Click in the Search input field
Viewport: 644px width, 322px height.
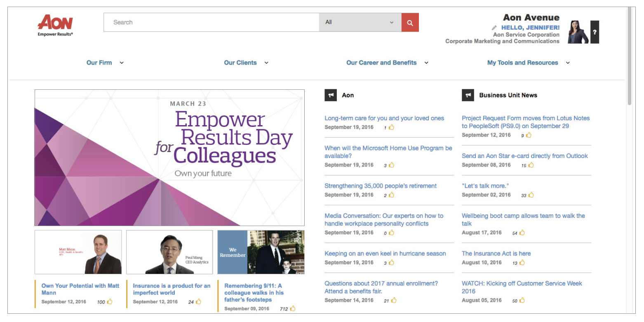click(212, 23)
